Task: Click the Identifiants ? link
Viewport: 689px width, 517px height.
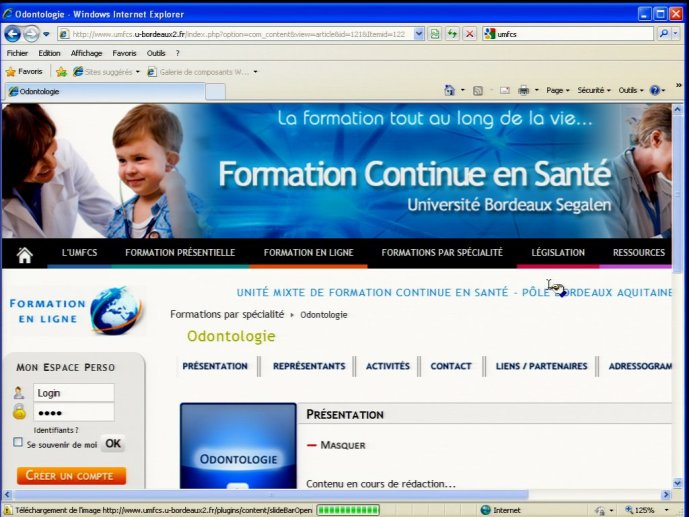Action: (56, 430)
